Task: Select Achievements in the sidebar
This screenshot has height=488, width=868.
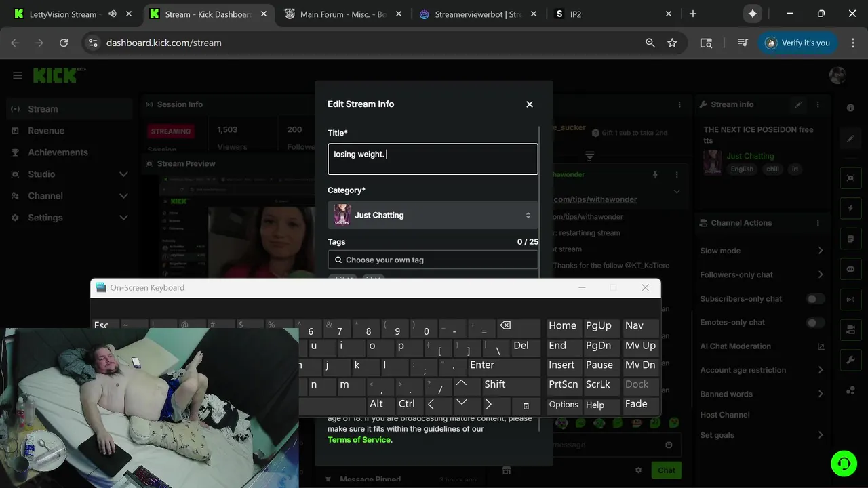Action: point(68,152)
